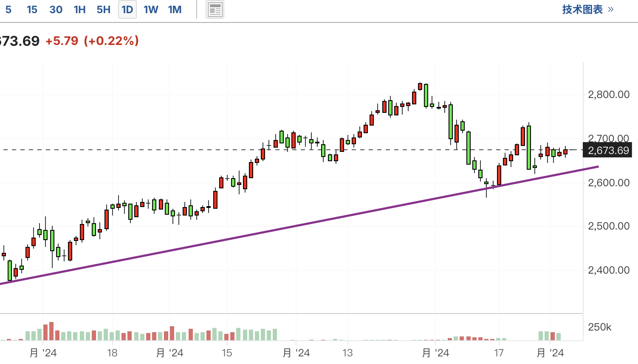Click the 2,400.00 price axis label
Image resolution: width=638 pixels, height=364 pixels.
[x=608, y=270]
